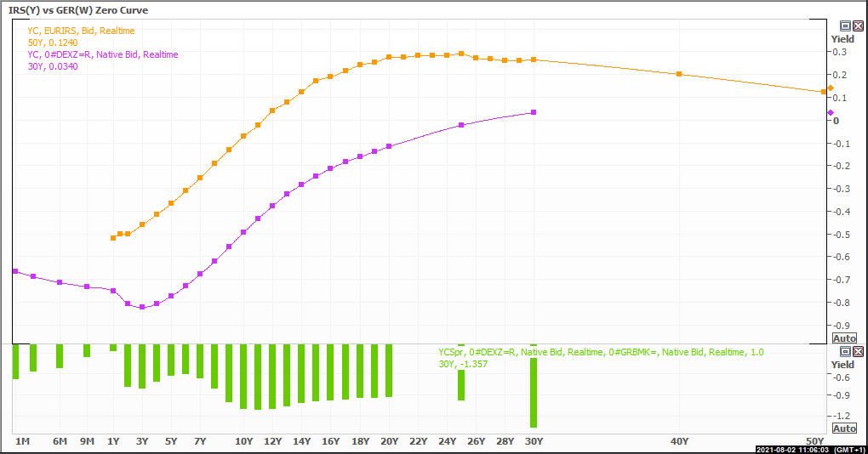The width and height of the screenshot is (868, 454).
Task: Click the GMT+1 timezone indicator
Action: coord(848,449)
